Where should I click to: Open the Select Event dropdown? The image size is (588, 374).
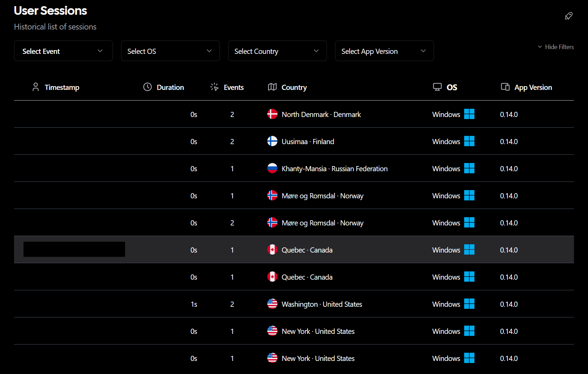coord(63,51)
